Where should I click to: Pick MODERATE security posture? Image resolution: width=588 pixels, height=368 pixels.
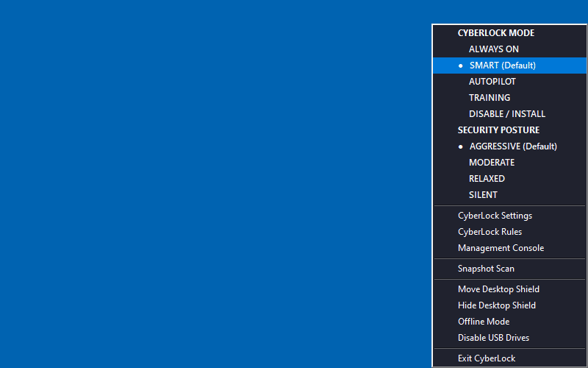coord(492,163)
